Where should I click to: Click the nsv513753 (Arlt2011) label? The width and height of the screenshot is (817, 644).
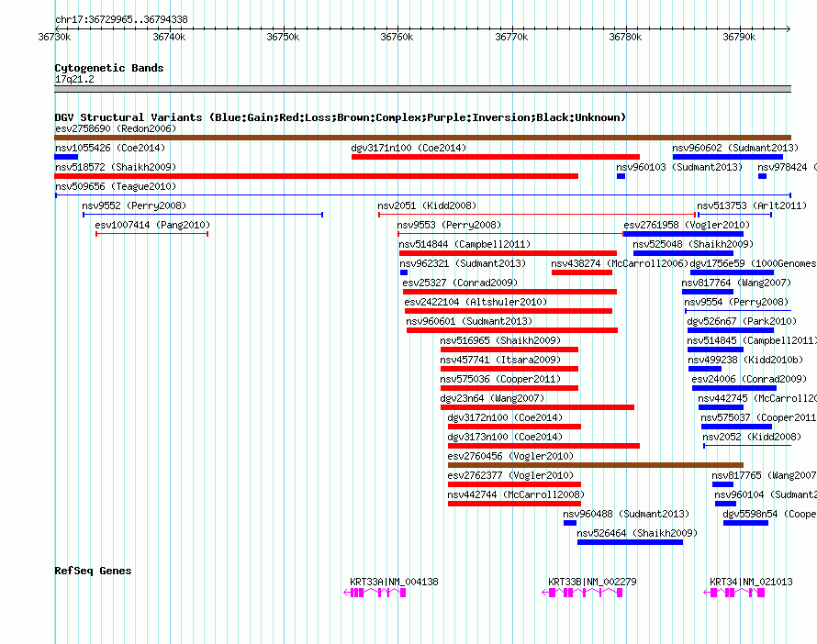(x=751, y=205)
